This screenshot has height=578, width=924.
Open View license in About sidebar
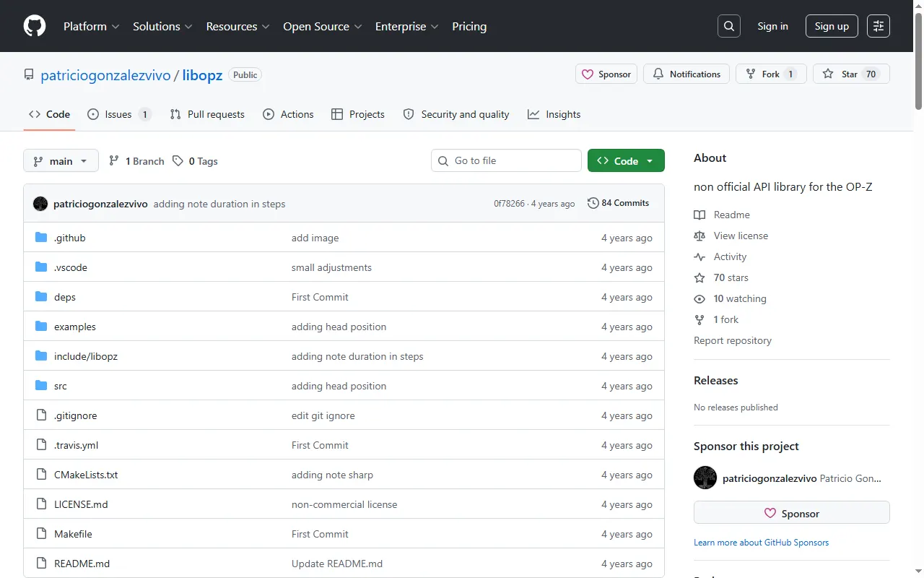pyautogui.click(x=731, y=236)
